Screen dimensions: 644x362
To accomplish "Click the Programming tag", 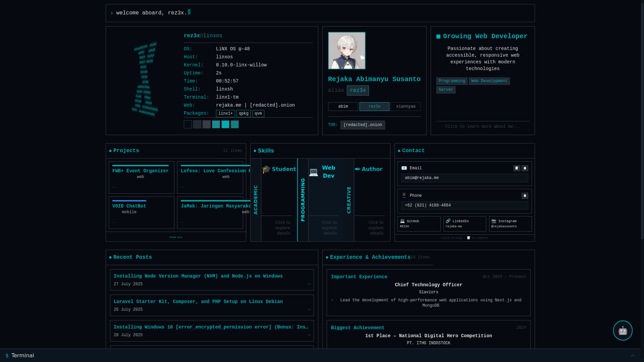I will pyautogui.click(x=452, y=81).
